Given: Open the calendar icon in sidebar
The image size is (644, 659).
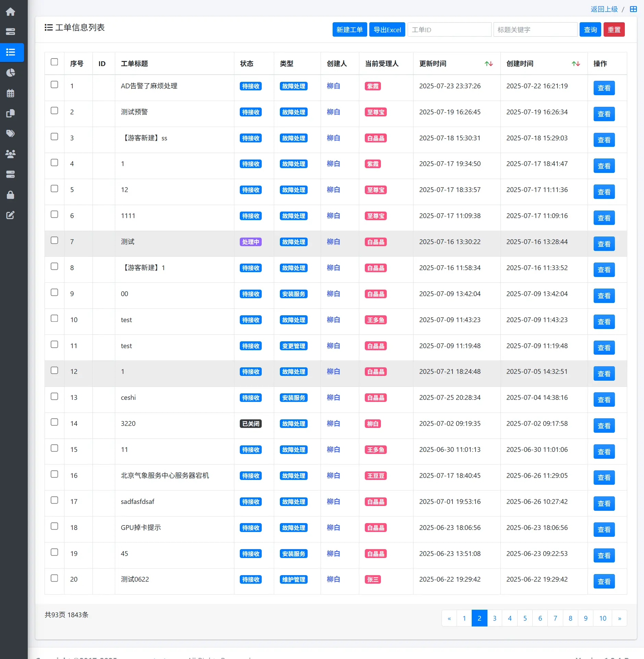Looking at the screenshot, I should (x=11, y=93).
